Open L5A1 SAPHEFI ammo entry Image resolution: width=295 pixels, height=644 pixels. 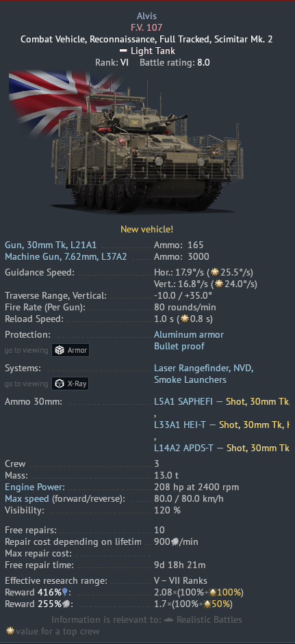[x=183, y=401]
